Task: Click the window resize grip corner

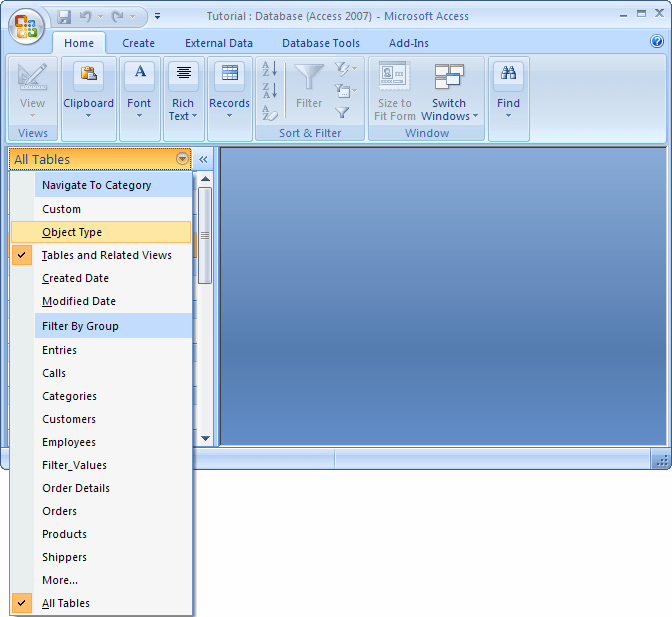Action: pyautogui.click(x=661, y=461)
